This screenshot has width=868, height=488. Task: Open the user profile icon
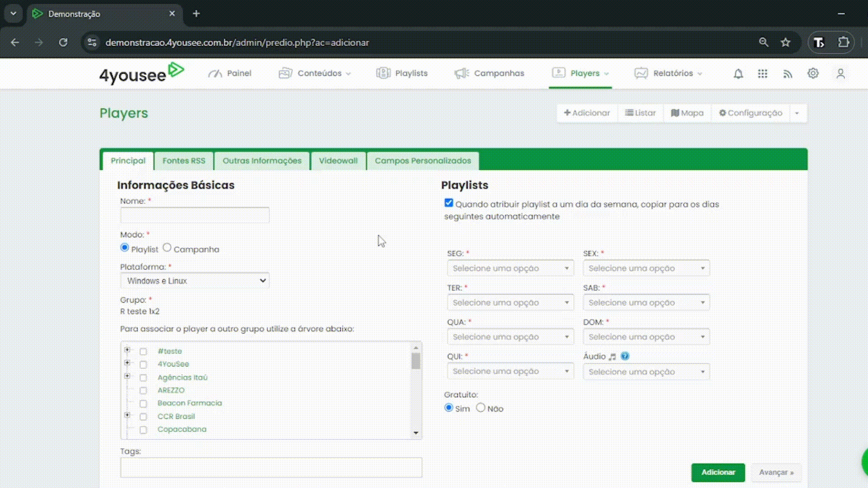[840, 74]
